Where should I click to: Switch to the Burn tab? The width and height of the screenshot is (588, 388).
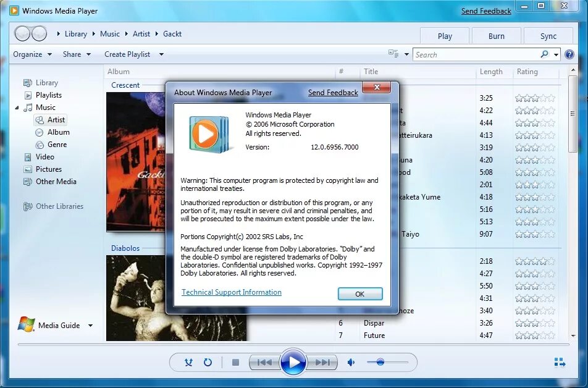[497, 36]
